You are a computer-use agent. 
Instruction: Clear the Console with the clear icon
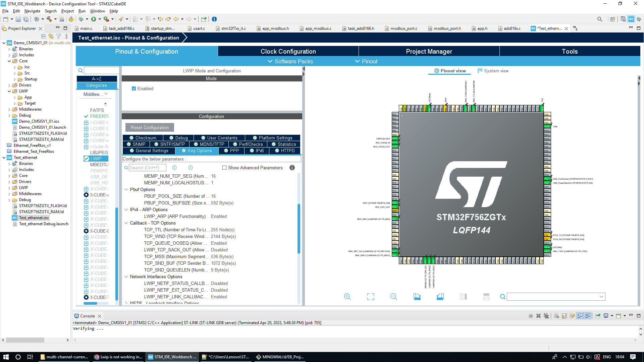click(556, 316)
